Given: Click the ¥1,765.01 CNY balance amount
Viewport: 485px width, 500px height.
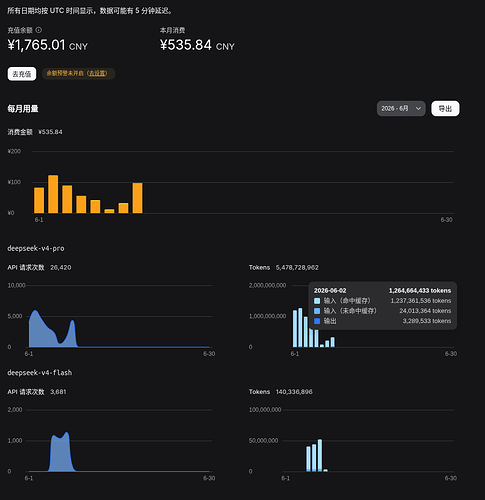Looking at the screenshot, I should (x=48, y=45).
